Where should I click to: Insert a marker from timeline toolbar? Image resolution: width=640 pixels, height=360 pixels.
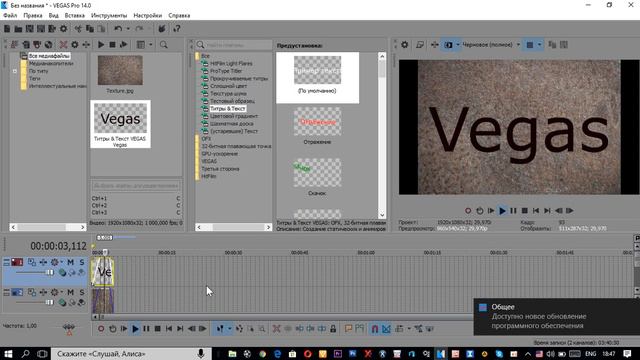point(348,329)
